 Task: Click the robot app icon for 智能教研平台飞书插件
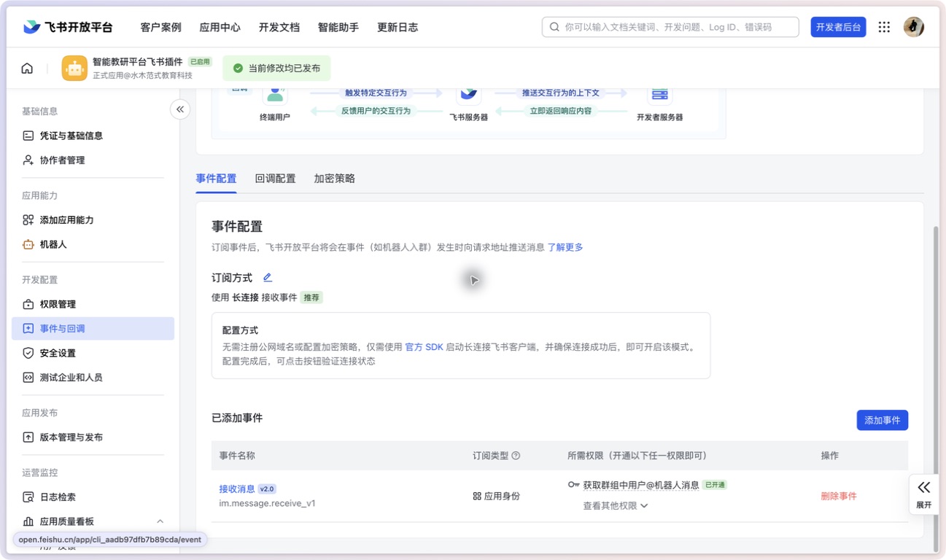point(74,69)
